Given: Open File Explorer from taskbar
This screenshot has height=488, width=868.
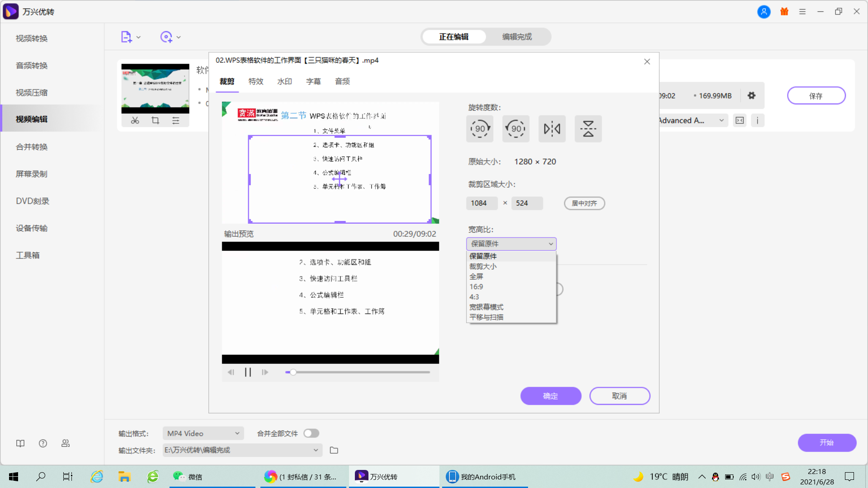Looking at the screenshot, I should 124,476.
